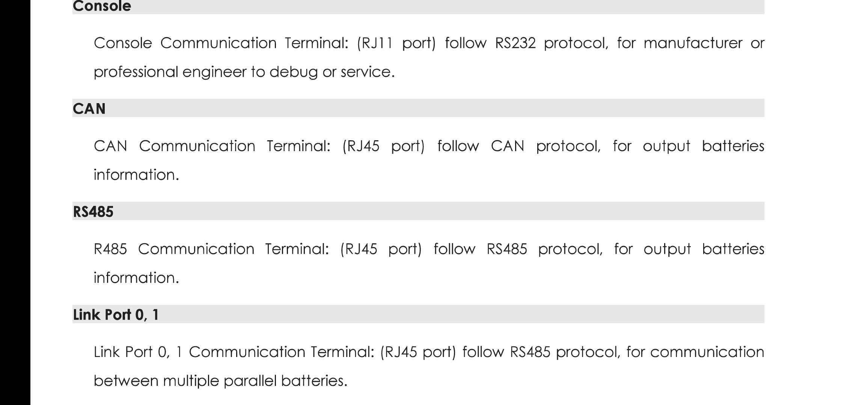Click the "Link Port 0, 1" heading
Screen dimensions: 868x405
116,315
